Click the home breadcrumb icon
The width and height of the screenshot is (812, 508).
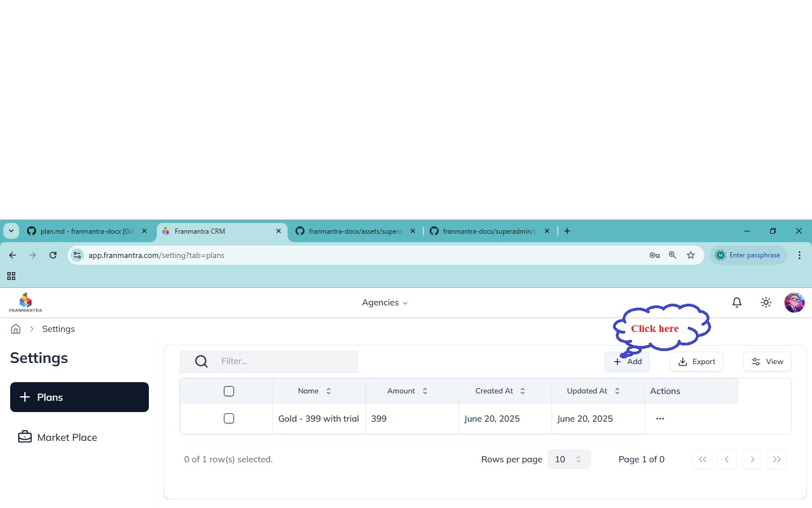(16, 329)
